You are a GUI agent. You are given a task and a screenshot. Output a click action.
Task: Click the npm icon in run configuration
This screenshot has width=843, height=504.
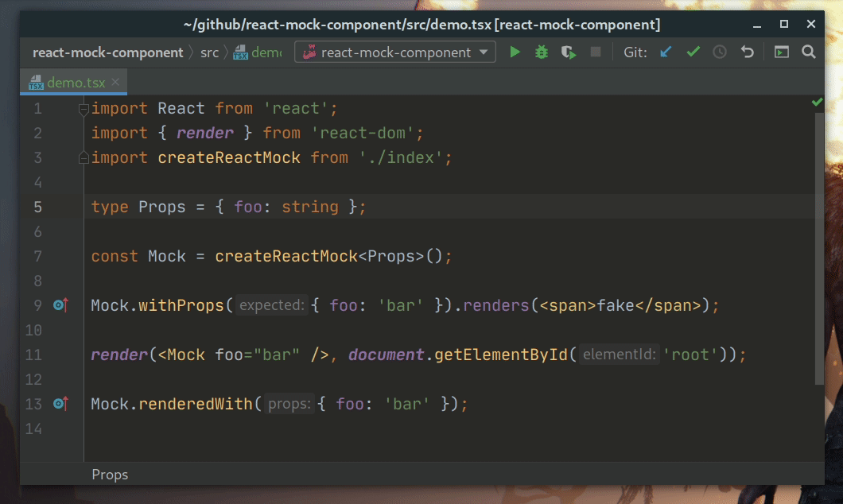click(x=309, y=52)
